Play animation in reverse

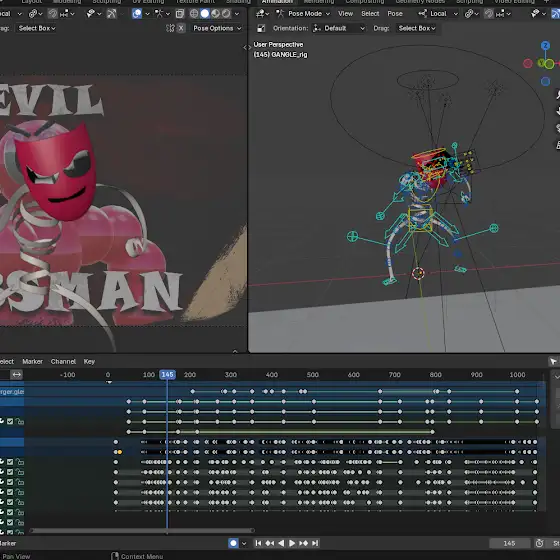pyautogui.click(x=281, y=543)
